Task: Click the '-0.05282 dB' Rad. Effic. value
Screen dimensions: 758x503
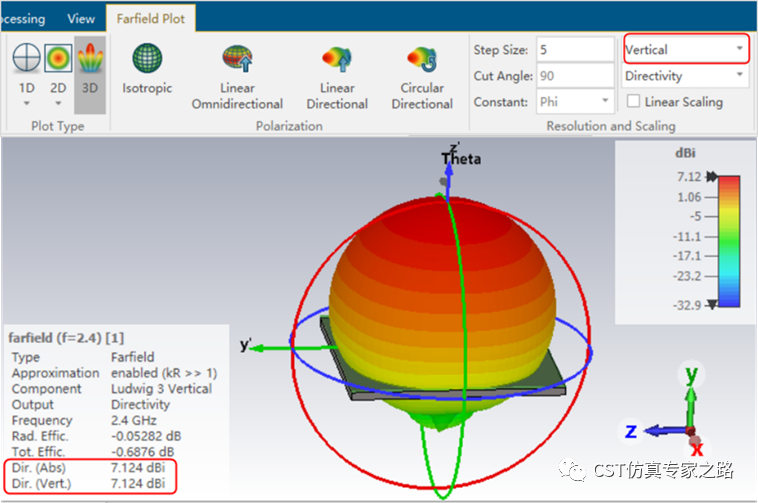Action: [146, 436]
